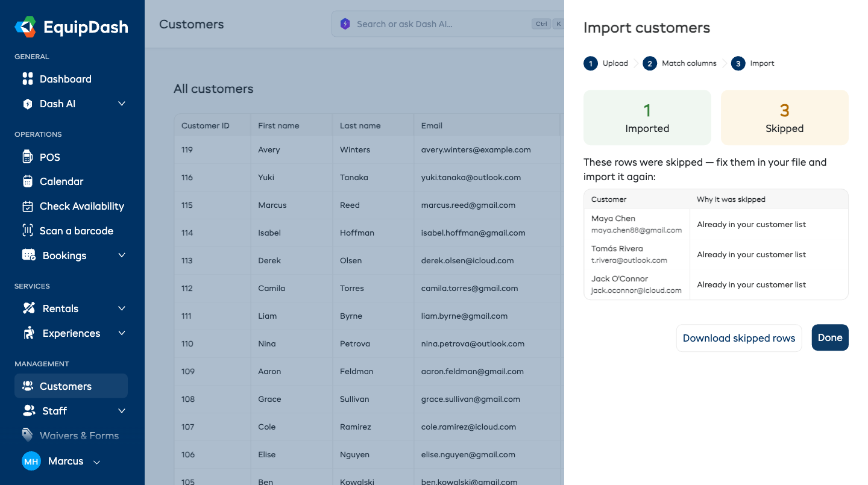Click last name Hoffman cell
Screen dimensions: 868x485
[x=373, y=233]
